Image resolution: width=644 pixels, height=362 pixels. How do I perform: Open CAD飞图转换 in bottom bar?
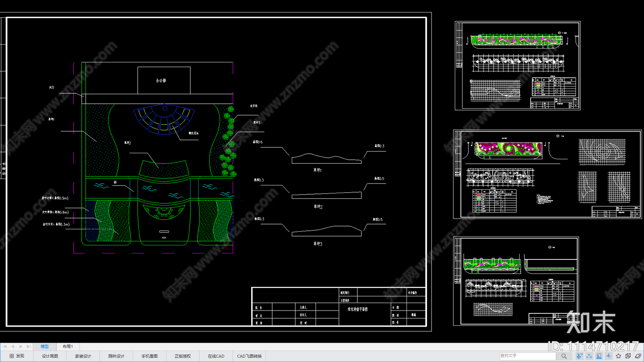(x=249, y=356)
